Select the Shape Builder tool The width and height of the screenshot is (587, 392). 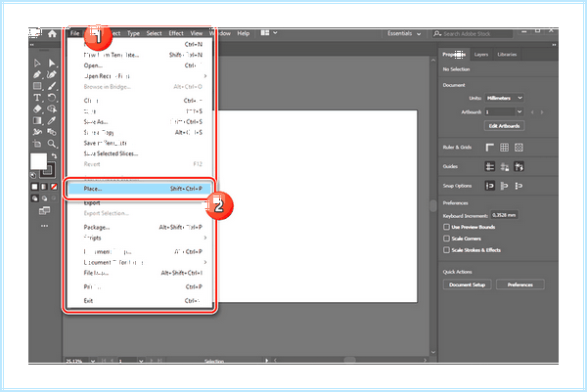click(x=52, y=109)
